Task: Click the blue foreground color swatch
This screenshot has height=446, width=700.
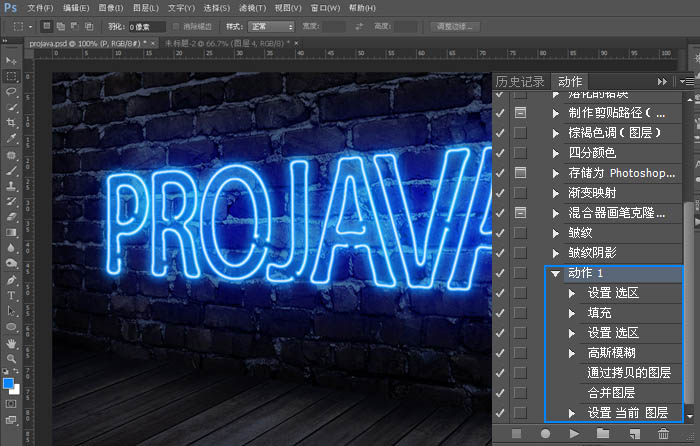Action: pyautogui.click(x=9, y=383)
